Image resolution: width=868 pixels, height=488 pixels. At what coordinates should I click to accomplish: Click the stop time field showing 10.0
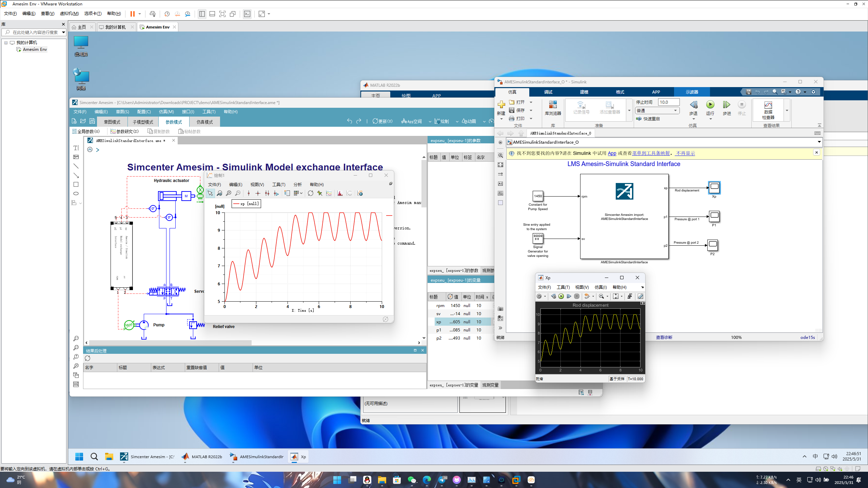point(669,102)
